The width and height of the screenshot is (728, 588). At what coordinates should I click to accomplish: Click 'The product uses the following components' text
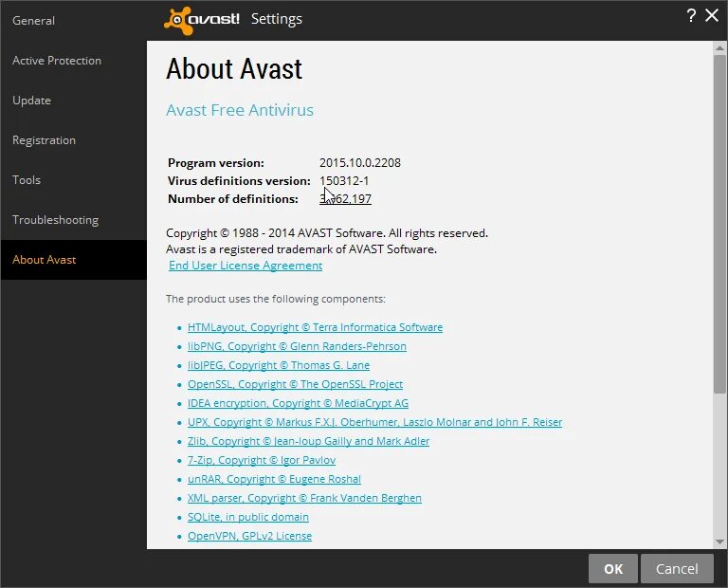coord(275,299)
